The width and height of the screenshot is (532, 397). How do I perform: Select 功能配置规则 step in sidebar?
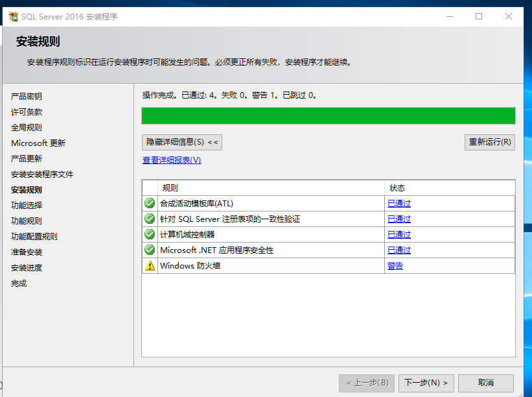(x=34, y=237)
